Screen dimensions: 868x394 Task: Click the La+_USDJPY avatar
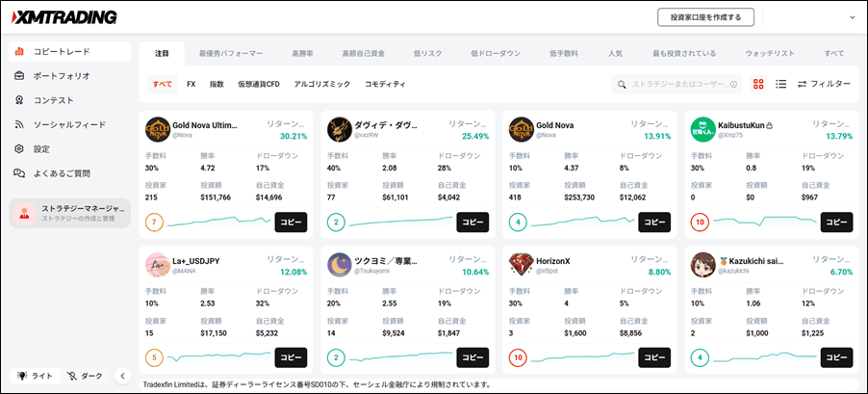pyautogui.click(x=157, y=266)
